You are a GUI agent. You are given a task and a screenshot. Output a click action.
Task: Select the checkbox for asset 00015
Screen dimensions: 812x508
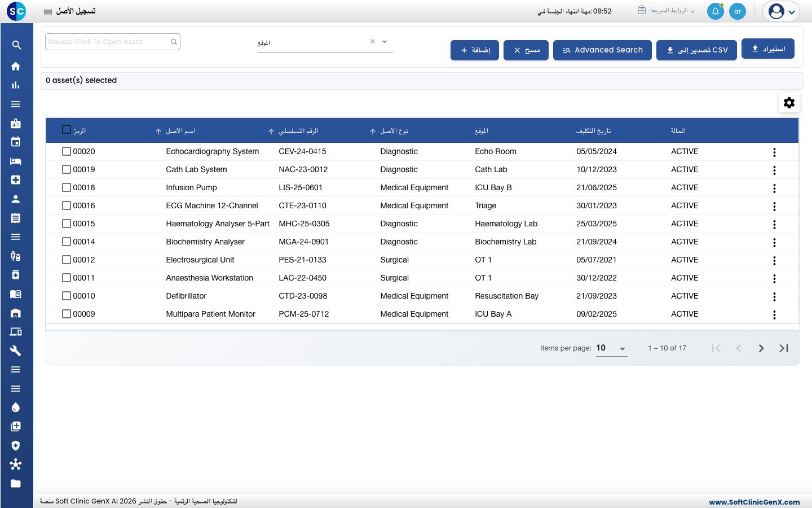click(67, 224)
